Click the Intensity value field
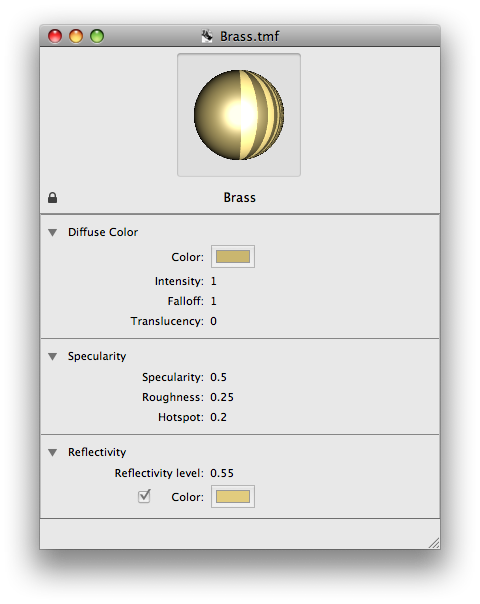 [x=213, y=281]
